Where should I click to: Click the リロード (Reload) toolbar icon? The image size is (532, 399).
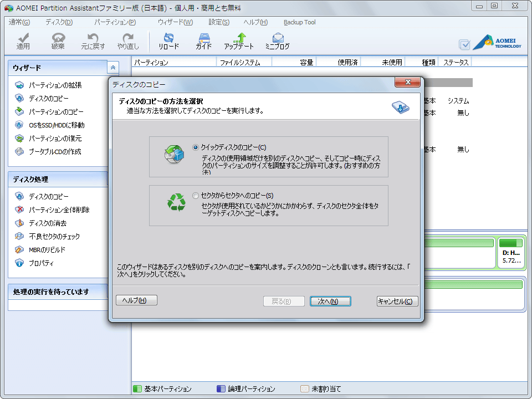click(168, 42)
